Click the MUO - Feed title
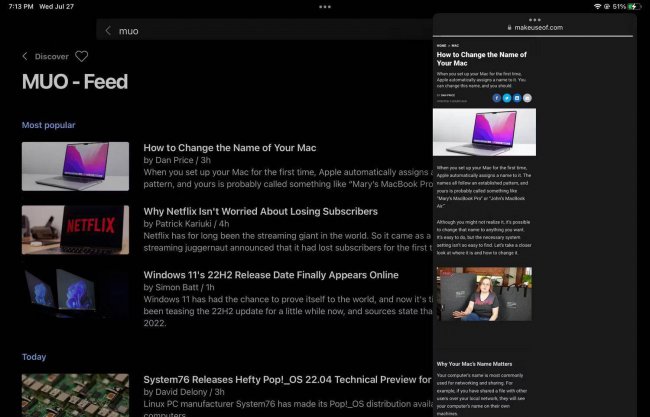 click(75, 82)
